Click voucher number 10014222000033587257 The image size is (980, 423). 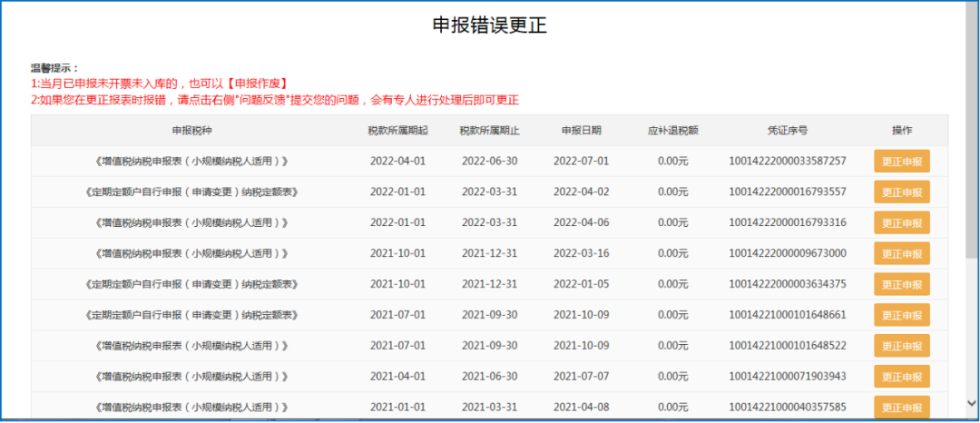pyautogui.click(x=788, y=162)
